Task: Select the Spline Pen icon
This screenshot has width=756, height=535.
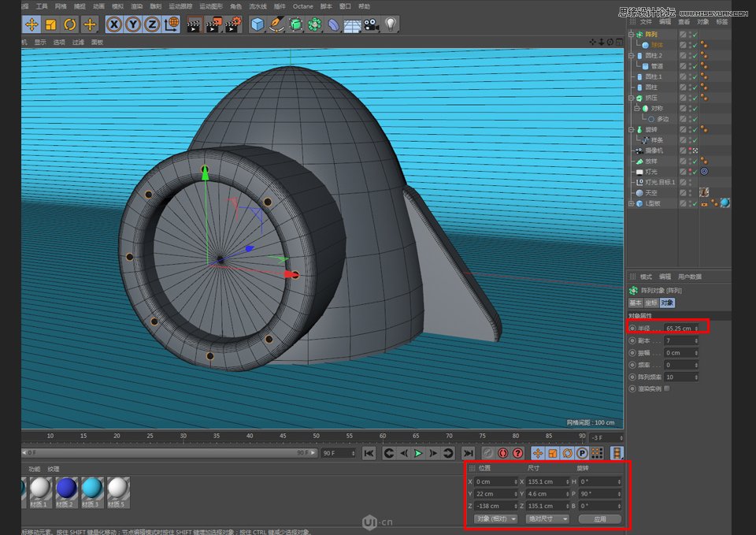Action: click(276, 24)
